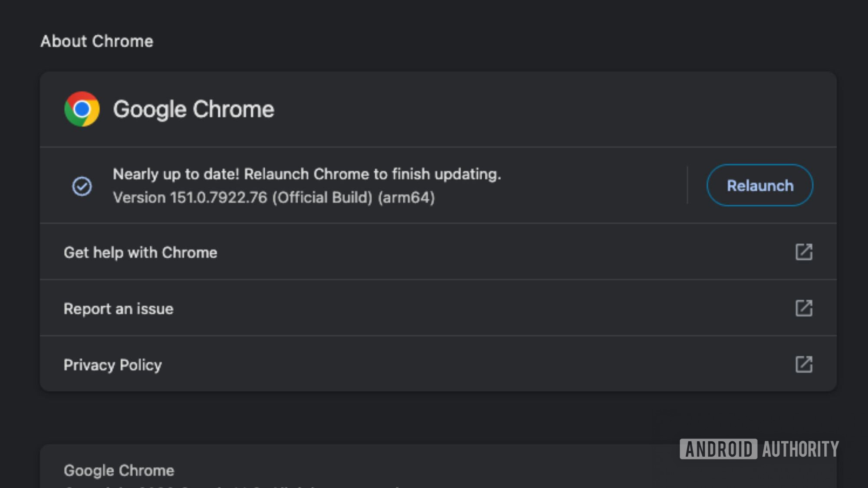
Task: Click the Google Chrome logo icon
Action: (x=82, y=109)
